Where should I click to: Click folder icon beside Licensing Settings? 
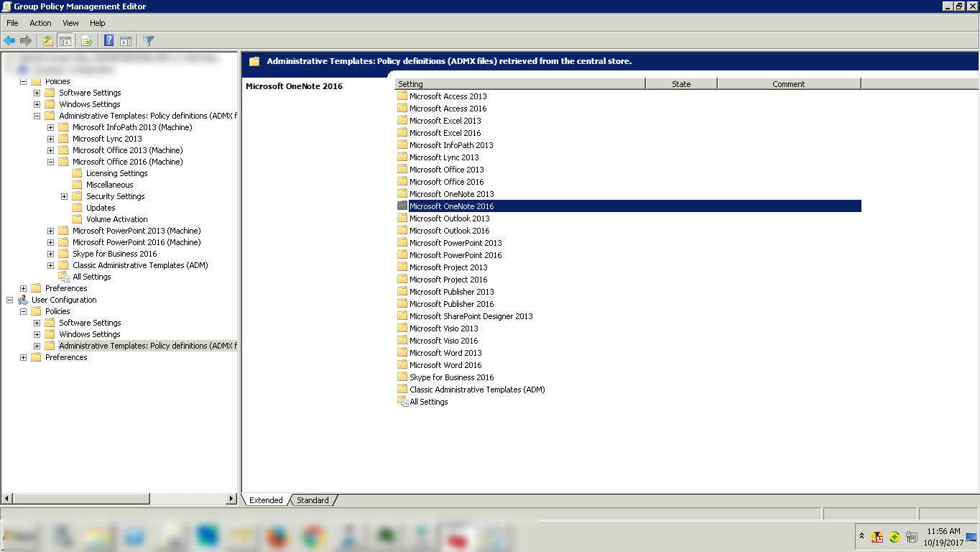(78, 172)
